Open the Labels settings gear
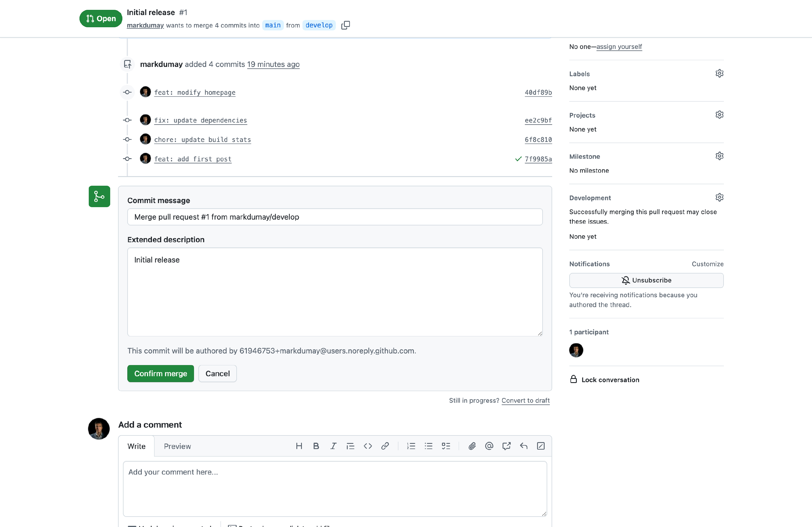This screenshot has height=527, width=812. point(719,73)
